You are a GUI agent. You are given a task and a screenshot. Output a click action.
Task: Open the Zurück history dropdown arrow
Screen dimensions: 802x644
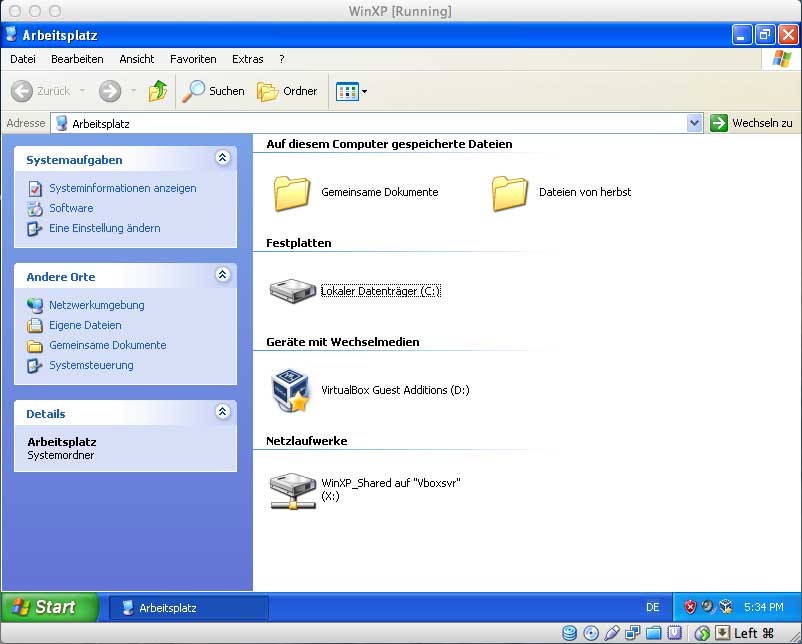82,91
